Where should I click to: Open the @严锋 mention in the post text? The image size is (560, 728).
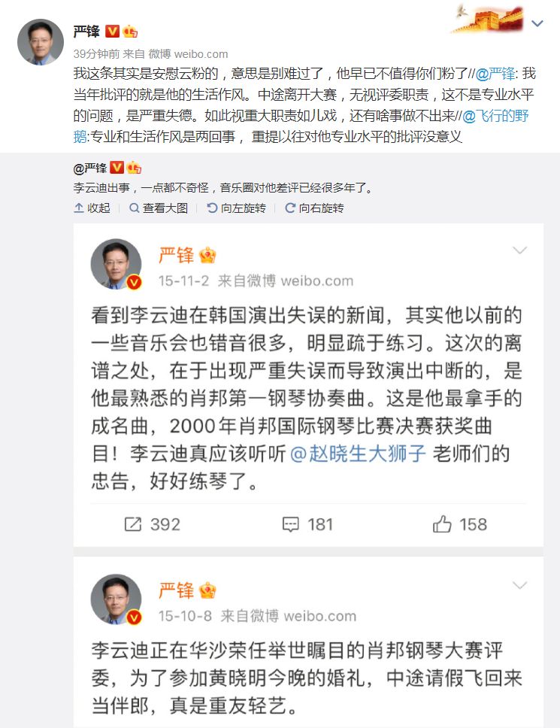(495, 74)
